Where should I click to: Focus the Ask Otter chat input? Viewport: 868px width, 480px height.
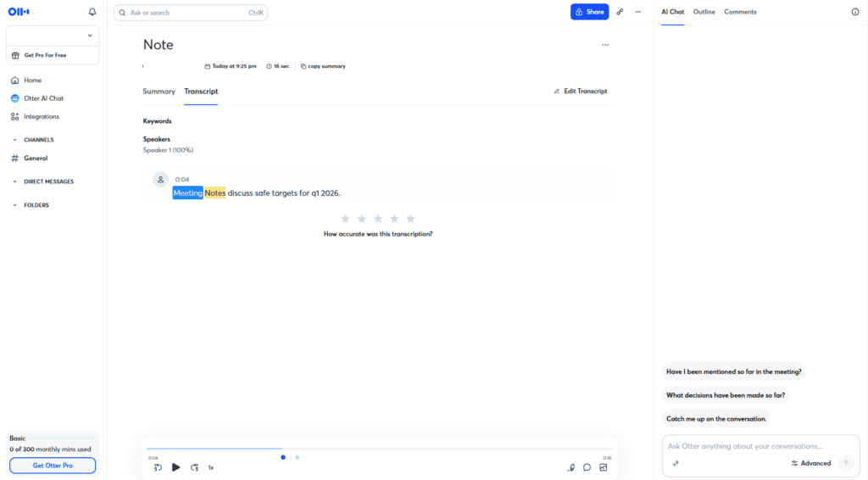760,446
